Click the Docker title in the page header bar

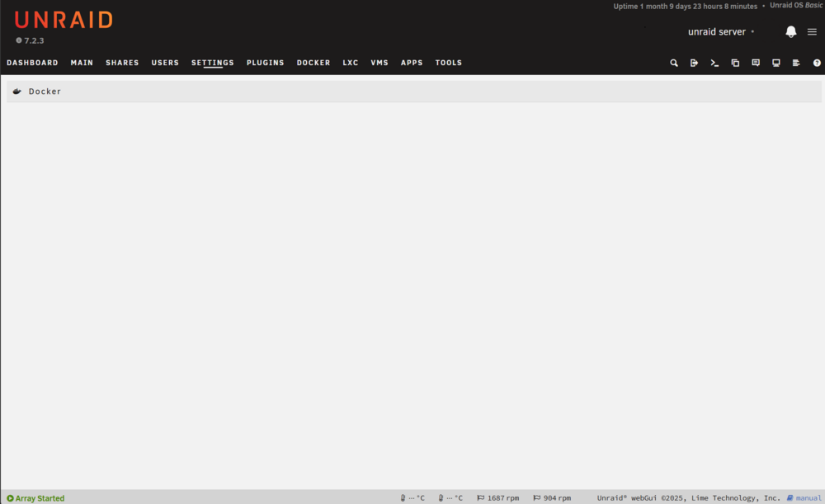pos(45,91)
